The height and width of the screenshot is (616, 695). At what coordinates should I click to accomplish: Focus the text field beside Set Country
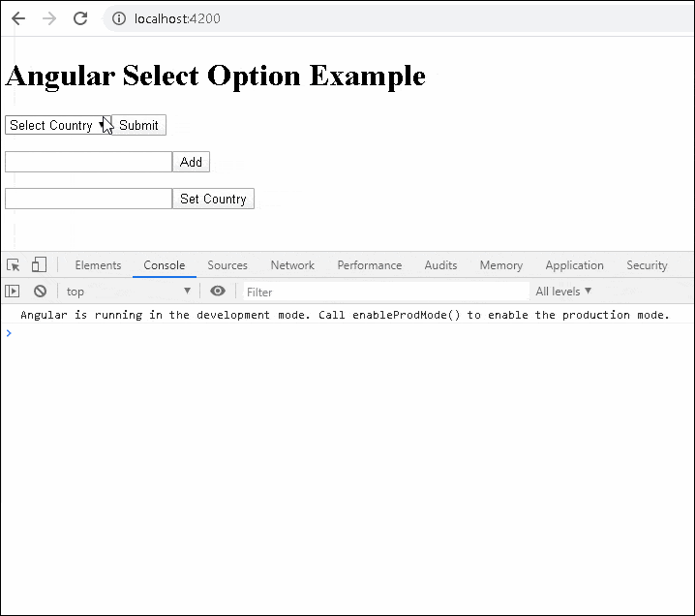click(89, 199)
